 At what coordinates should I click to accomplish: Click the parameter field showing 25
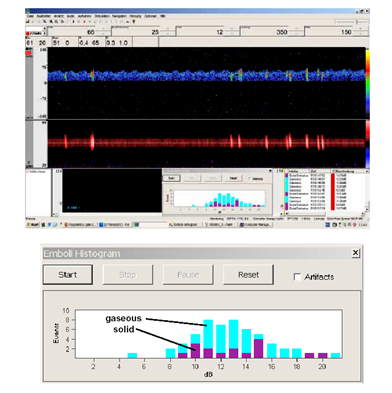143,32
